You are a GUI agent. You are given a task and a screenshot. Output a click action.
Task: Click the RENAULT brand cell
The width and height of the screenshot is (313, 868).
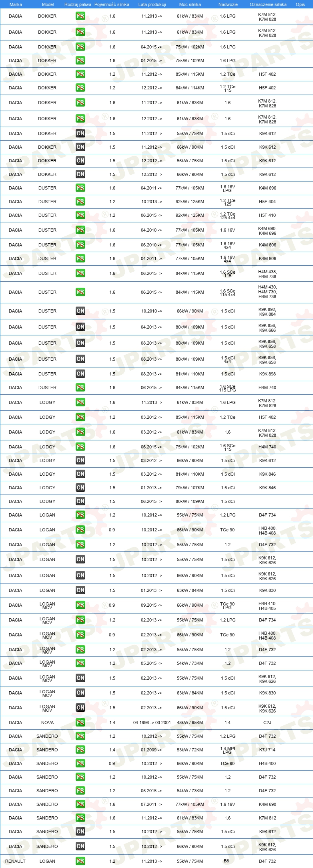15,861
